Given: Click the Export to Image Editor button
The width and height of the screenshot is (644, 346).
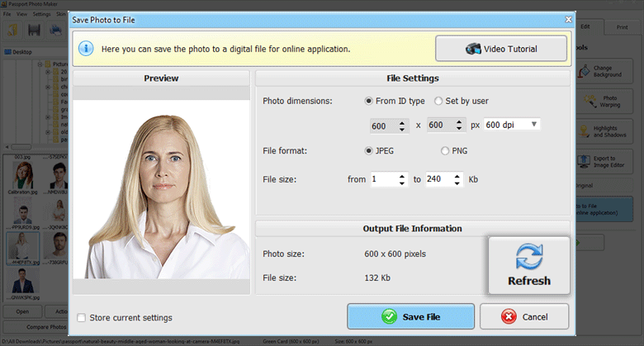Looking at the screenshot, I should point(604,162).
